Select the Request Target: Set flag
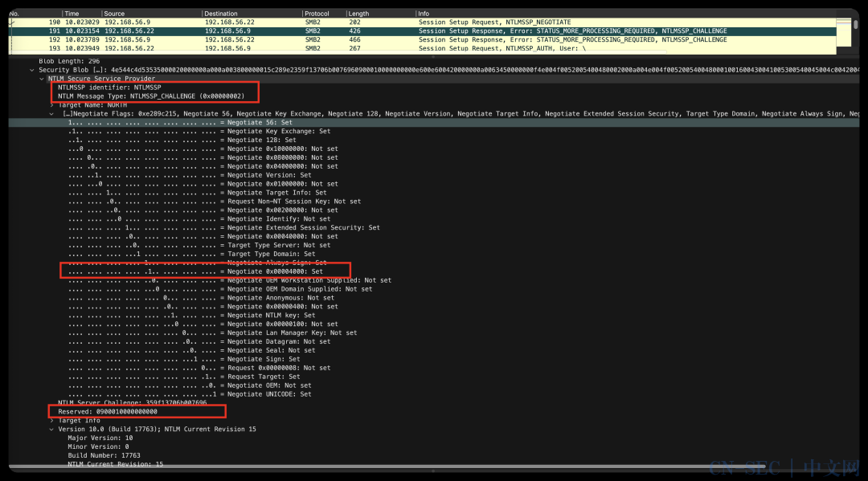Image resolution: width=868 pixels, height=481 pixels. click(184, 377)
